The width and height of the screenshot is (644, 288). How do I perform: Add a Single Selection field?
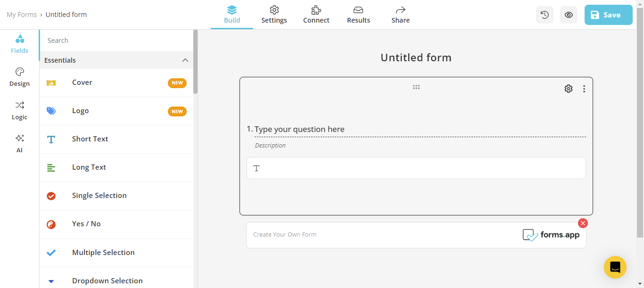pos(99,195)
